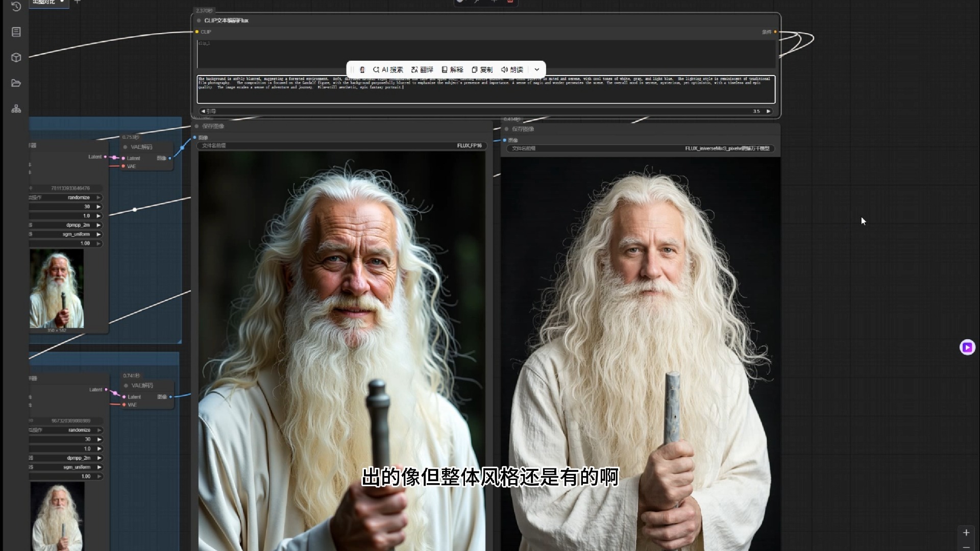Open sgm_uniform scheduler dropdown in lower sampler
The height and width of the screenshot is (551, 980).
pyautogui.click(x=100, y=467)
